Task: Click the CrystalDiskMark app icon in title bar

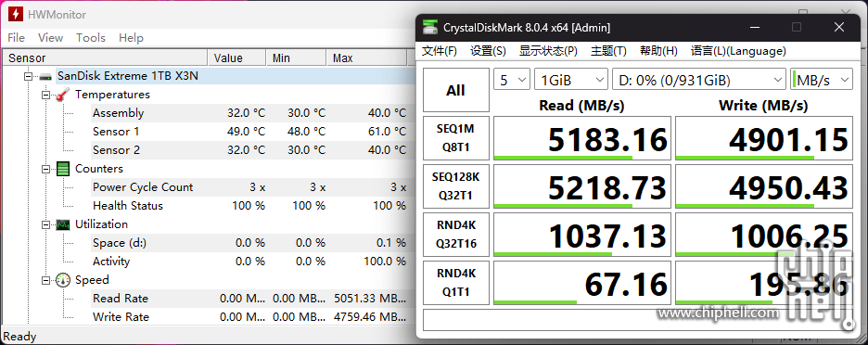Action: tap(429, 27)
